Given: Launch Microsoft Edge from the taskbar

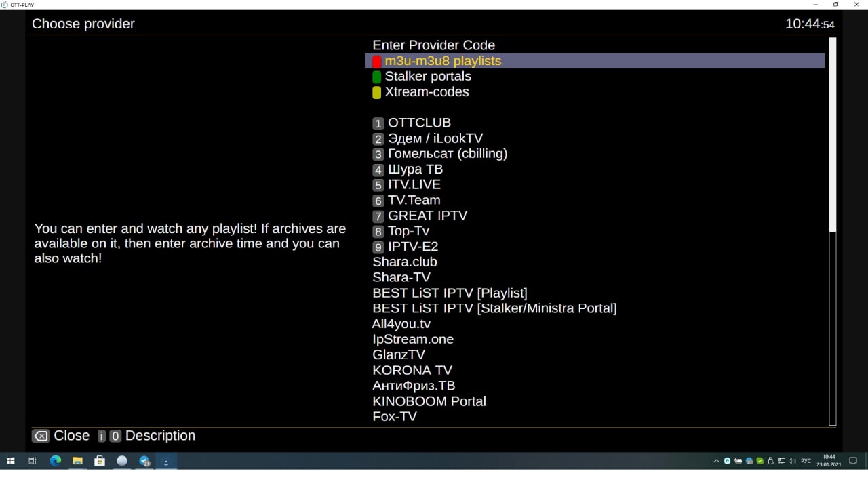Looking at the screenshot, I should tap(56, 461).
